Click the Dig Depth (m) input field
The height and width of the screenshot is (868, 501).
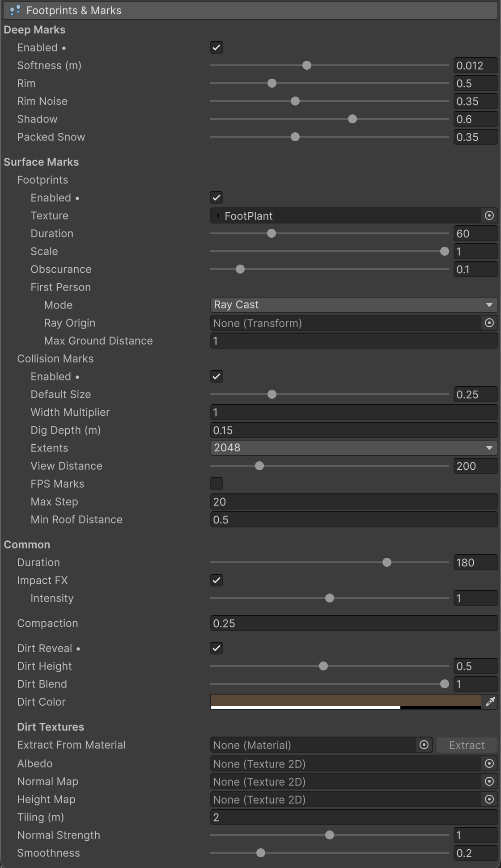point(354,430)
